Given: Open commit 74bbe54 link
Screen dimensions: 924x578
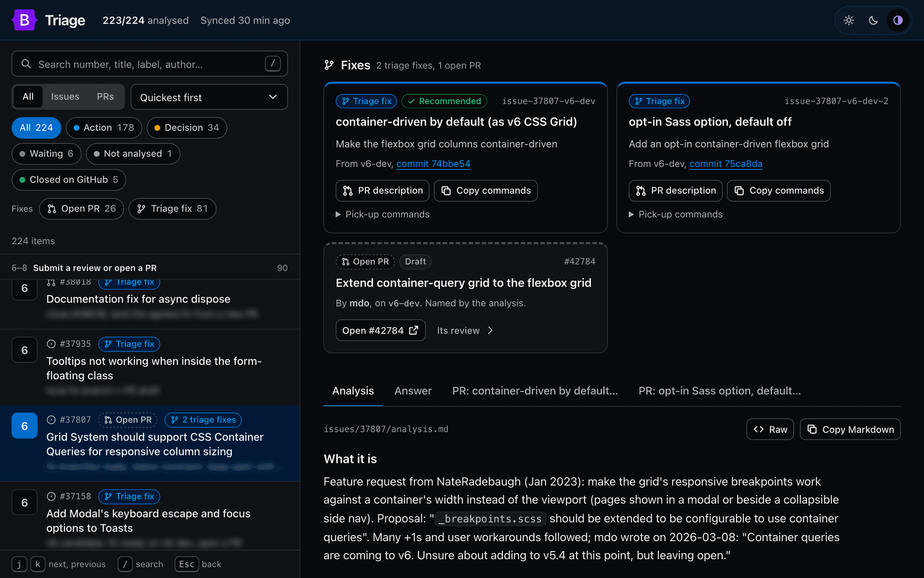Looking at the screenshot, I should click(433, 164).
